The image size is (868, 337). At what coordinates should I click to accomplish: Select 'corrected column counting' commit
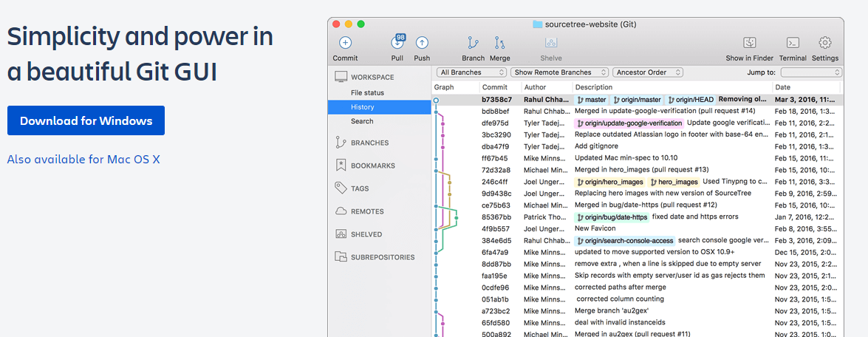pyautogui.click(x=638, y=299)
